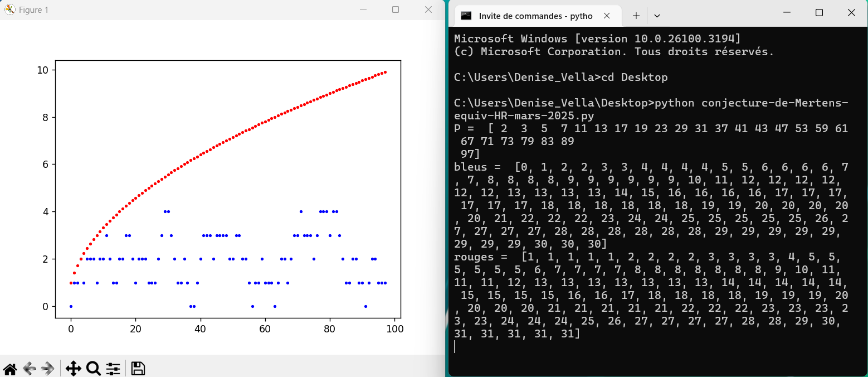Select the "Invite de commandes" tab
The height and width of the screenshot is (377, 868).
[535, 16]
